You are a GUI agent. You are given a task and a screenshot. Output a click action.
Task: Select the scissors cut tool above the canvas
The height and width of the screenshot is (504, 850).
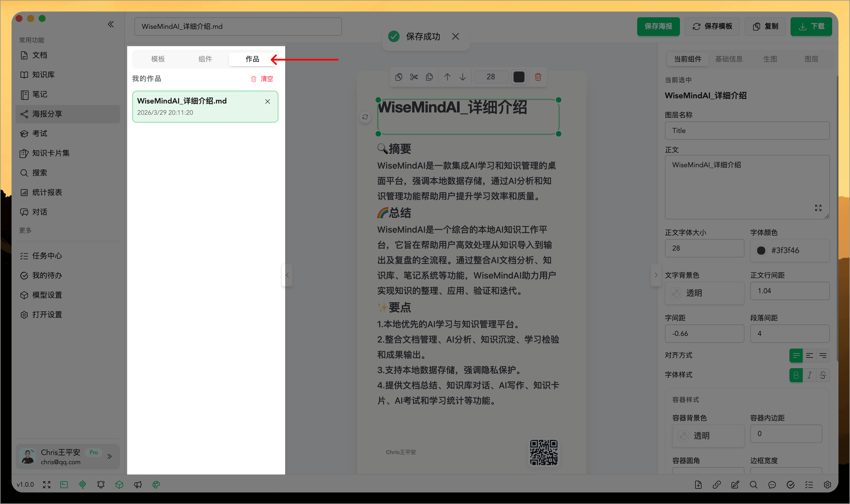tap(414, 77)
